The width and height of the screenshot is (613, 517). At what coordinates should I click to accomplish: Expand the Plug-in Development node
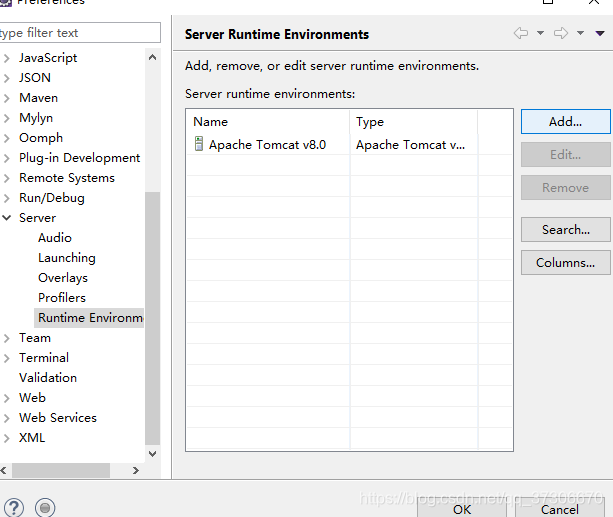point(6,158)
